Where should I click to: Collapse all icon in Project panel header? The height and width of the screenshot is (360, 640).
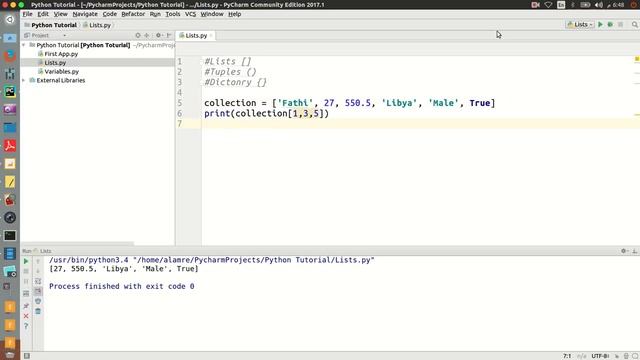[x=147, y=36]
